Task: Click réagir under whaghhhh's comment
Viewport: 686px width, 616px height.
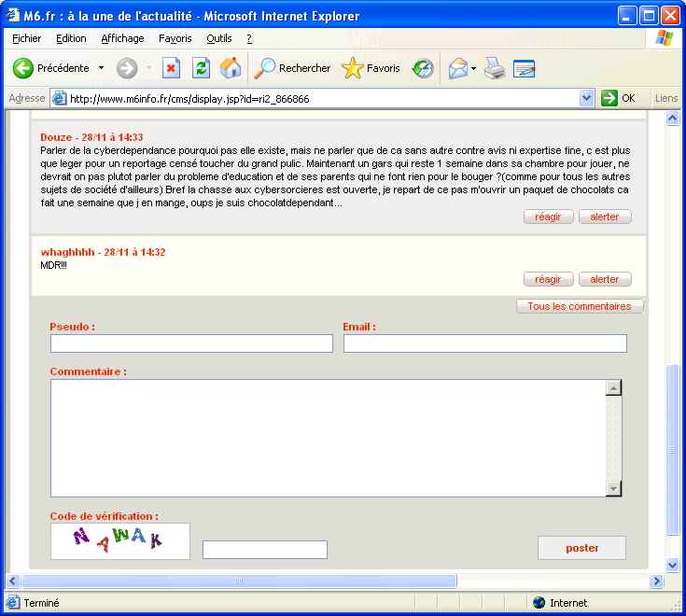Action: click(548, 279)
